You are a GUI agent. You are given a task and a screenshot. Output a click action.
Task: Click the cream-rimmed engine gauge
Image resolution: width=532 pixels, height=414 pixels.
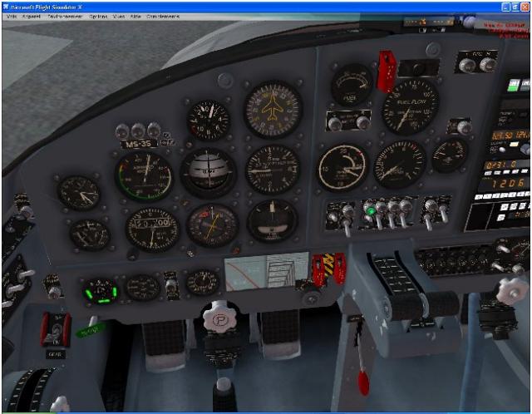coord(342,168)
